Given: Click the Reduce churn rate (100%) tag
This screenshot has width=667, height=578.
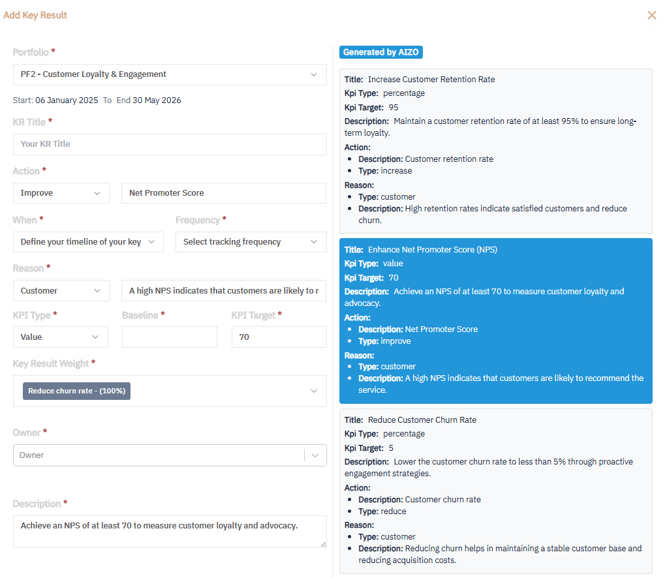Looking at the screenshot, I should [x=77, y=391].
